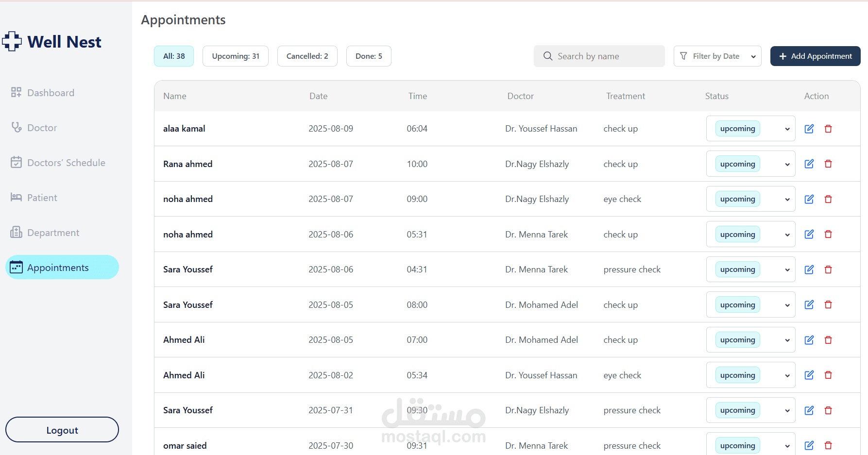This screenshot has width=868, height=455.
Task: Edit noha ahmed's 09:00 appointment
Action: [x=809, y=199]
